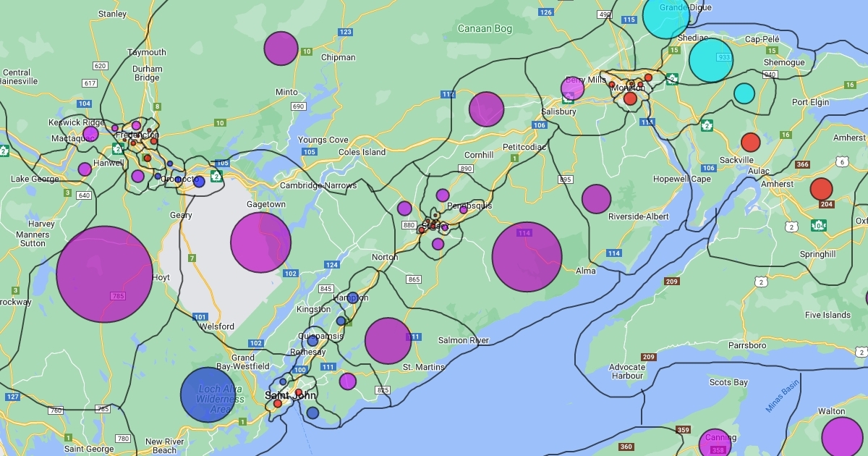The width and height of the screenshot is (868, 456).
Task: Select the purple circle at Berry Mills
Action: point(572,88)
